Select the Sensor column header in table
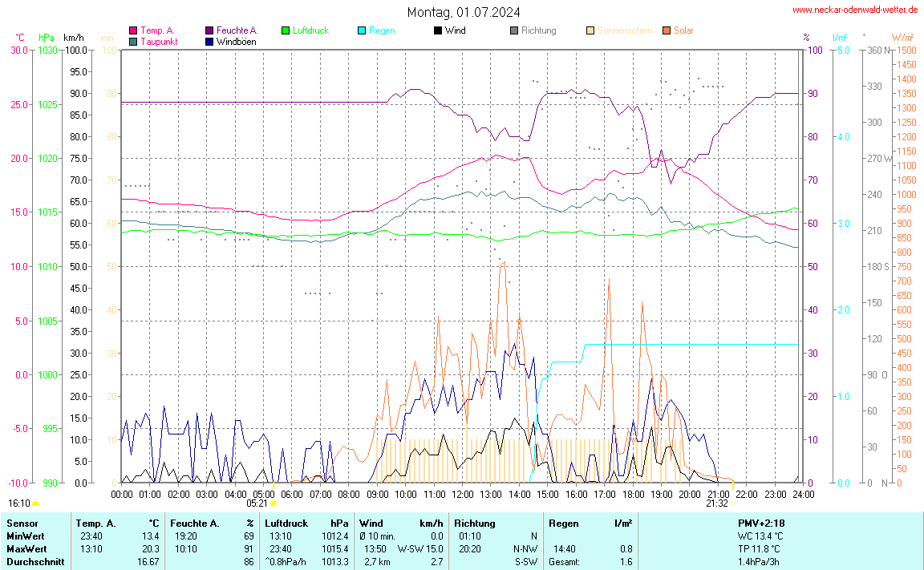This screenshot has width=924, height=570. [x=22, y=523]
